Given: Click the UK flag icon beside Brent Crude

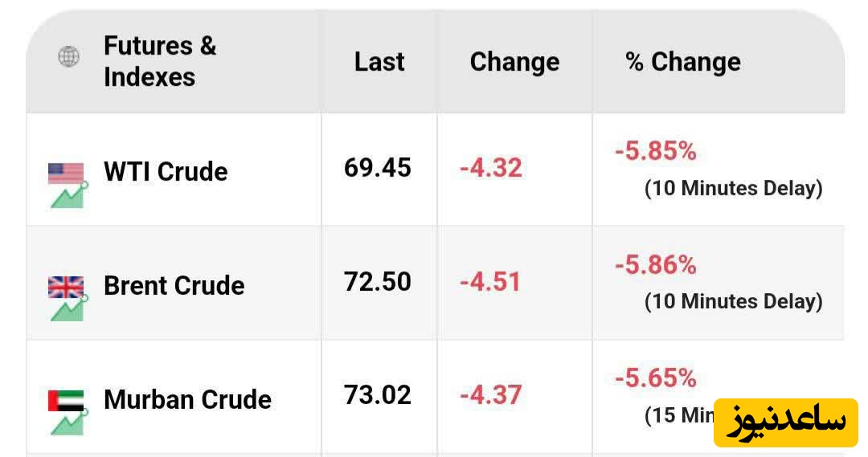Looking at the screenshot, I should coord(66,286).
